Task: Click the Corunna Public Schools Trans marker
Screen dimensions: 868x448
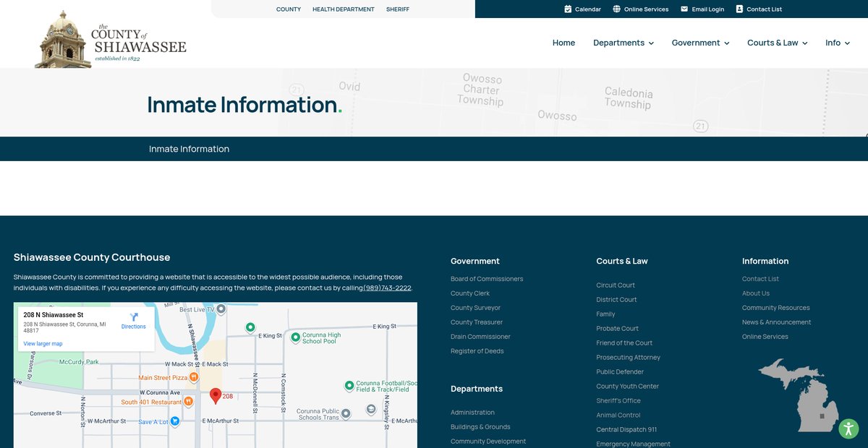Action: 346,414
